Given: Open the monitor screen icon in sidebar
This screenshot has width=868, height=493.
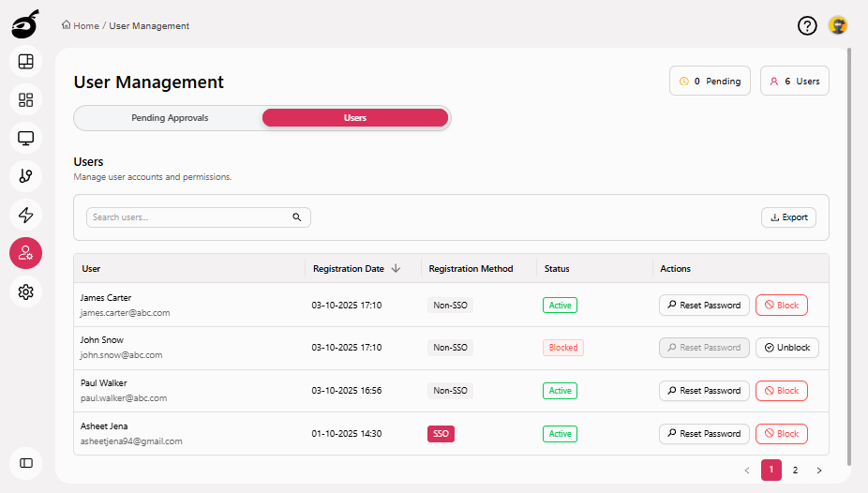Looking at the screenshot, I should [25, 138].
